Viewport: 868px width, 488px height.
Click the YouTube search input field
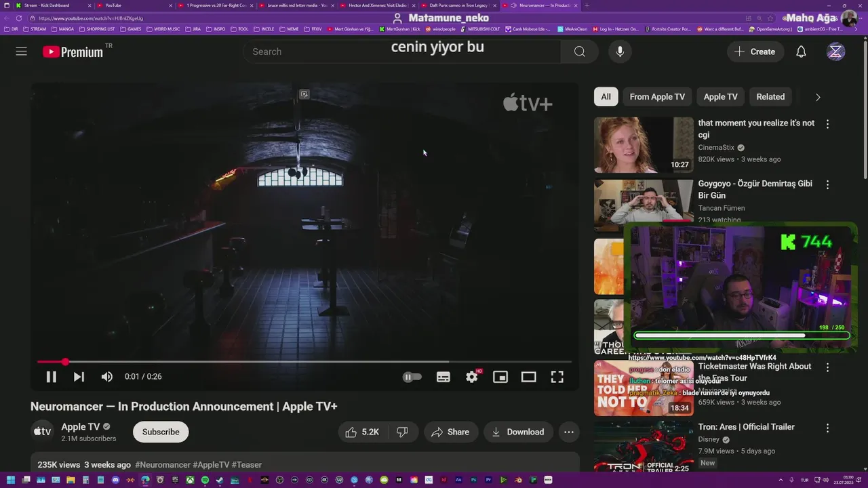pyautogui.click(x=401, y=52)
